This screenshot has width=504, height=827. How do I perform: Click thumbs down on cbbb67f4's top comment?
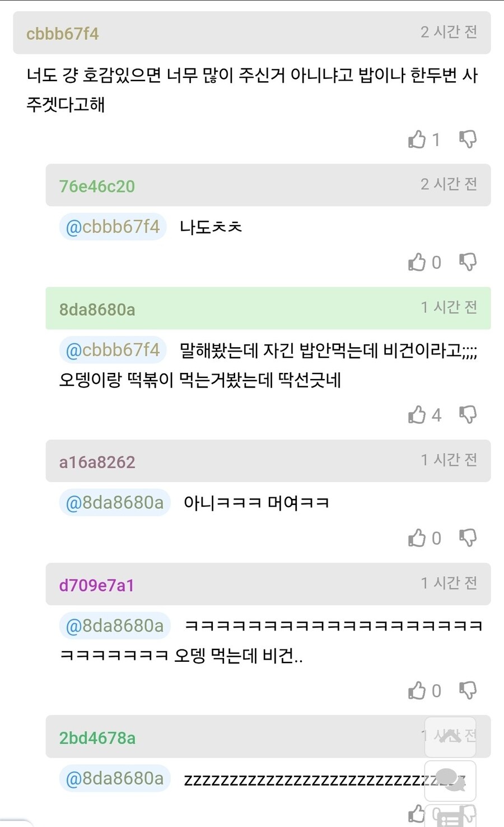coord(468,139)
